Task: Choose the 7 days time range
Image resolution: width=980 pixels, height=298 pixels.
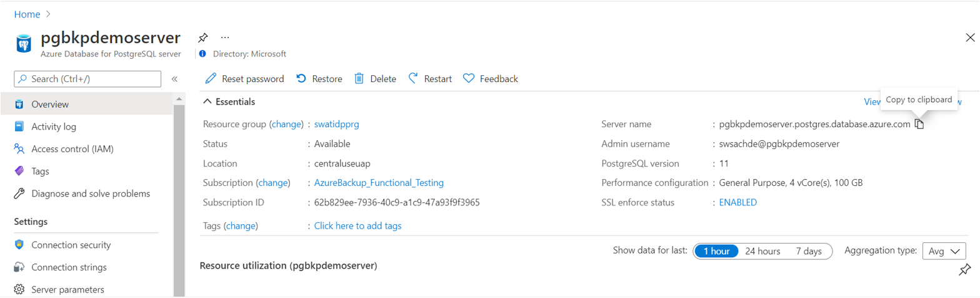Action: pos(809,251)
